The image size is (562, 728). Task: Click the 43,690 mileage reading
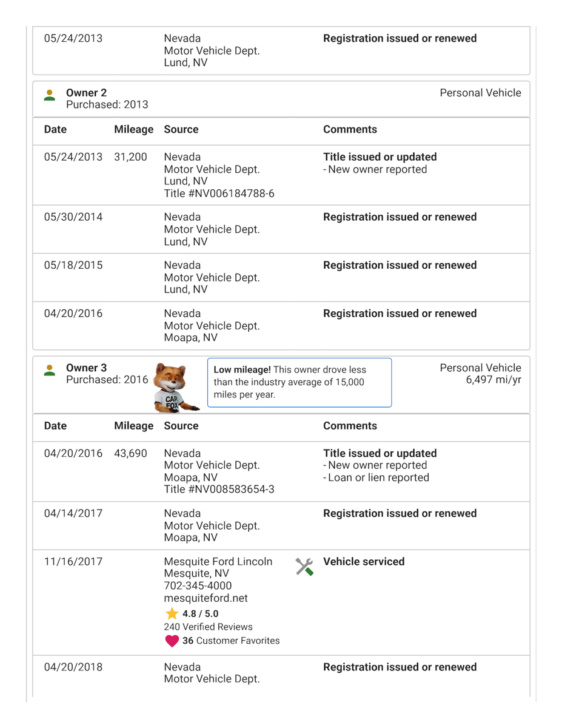130,453
